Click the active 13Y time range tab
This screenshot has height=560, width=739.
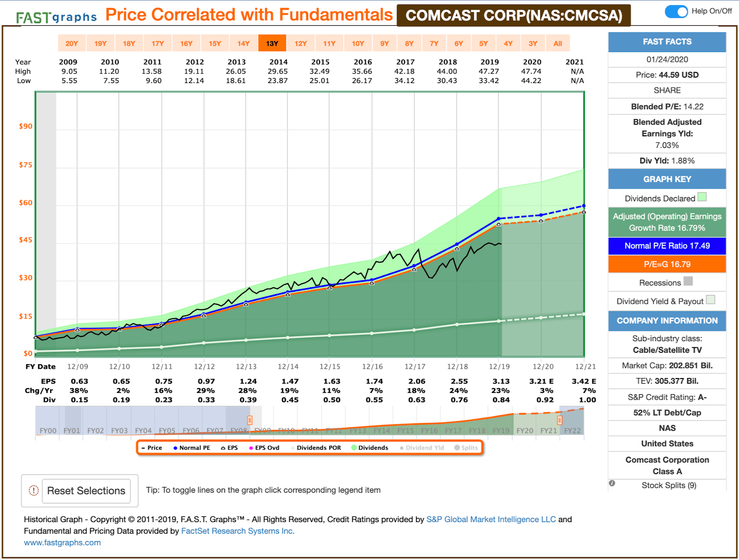pos(272,43)
